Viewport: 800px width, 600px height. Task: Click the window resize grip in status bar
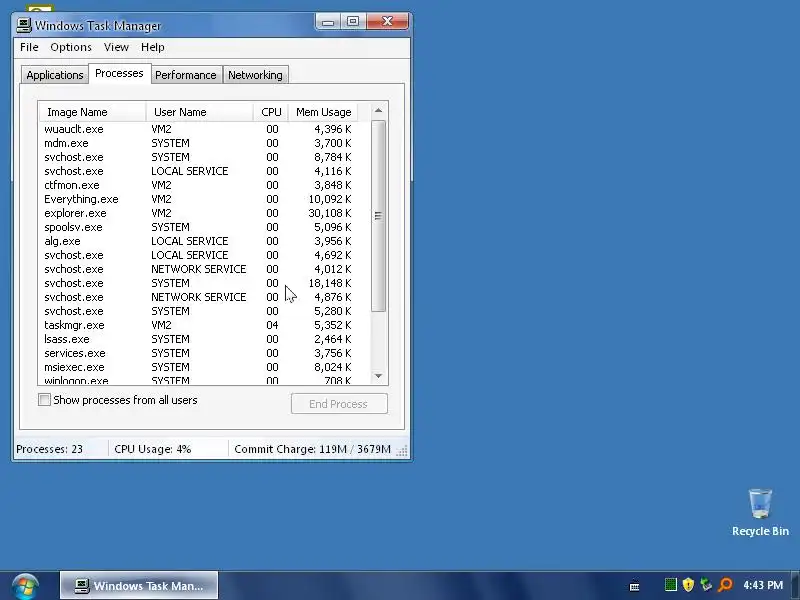point(402,451)
